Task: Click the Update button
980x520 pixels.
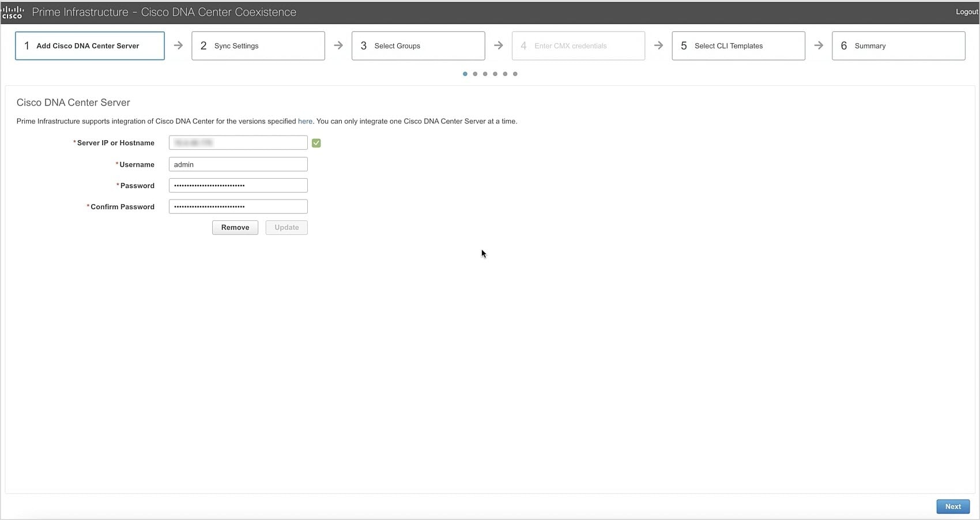Action: pos(287,227)
